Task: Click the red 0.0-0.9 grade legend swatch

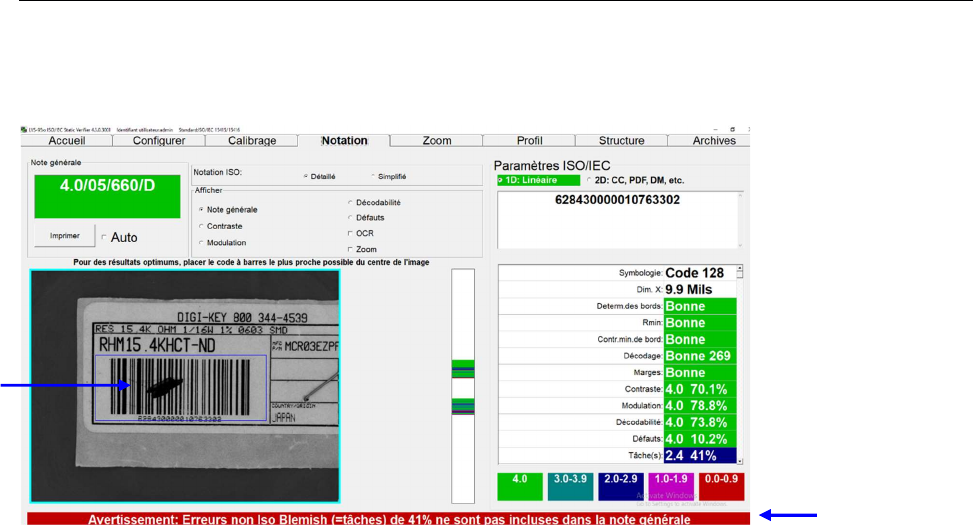Action: tap(721, 486)
